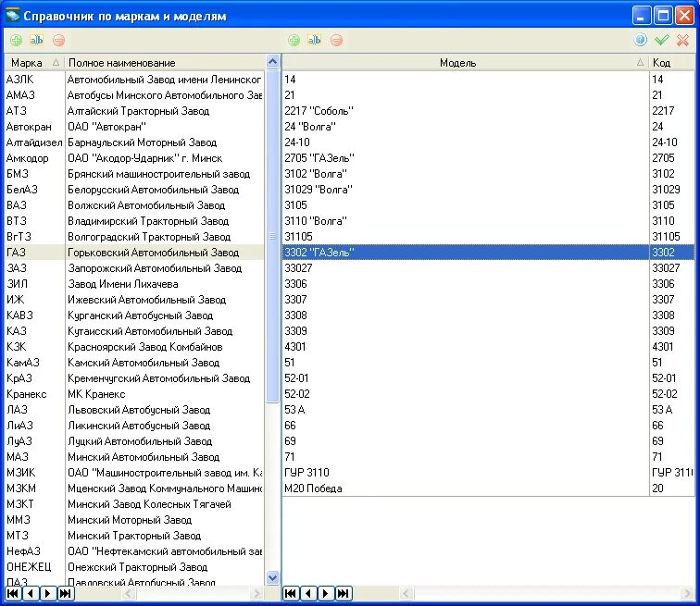Select the АМАЗ brand row
Screen dimensions: 700x606
(x=134, y=95)
